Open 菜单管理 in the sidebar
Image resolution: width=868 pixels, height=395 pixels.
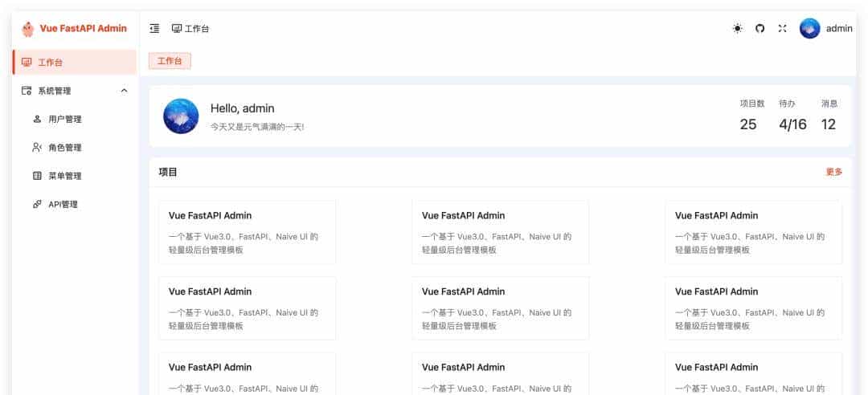pos(74,176)
